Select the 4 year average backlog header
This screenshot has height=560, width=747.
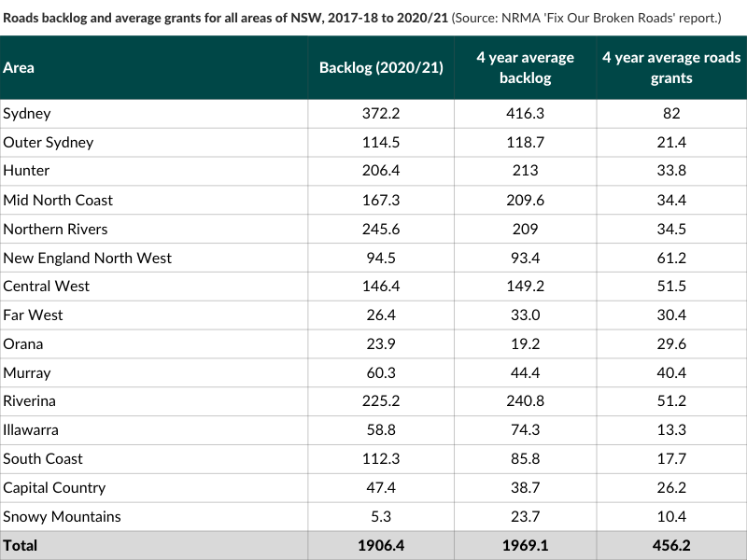[525, 68]
